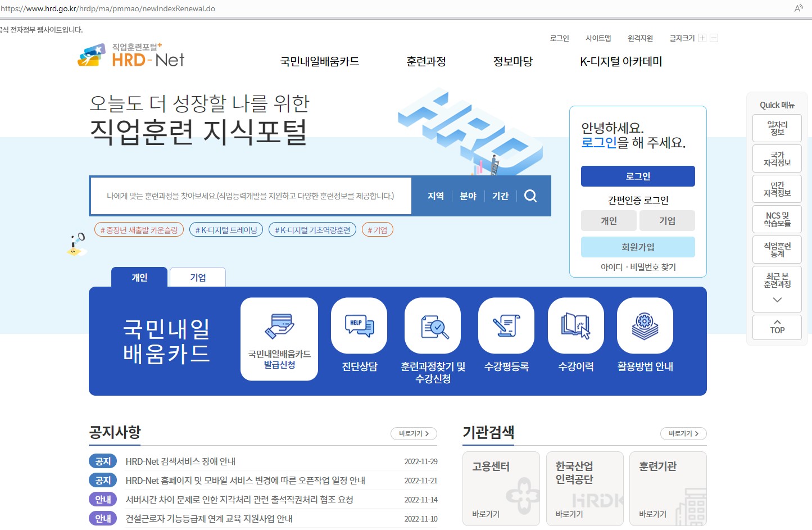Open 고용센터 card

pos(501,488)
